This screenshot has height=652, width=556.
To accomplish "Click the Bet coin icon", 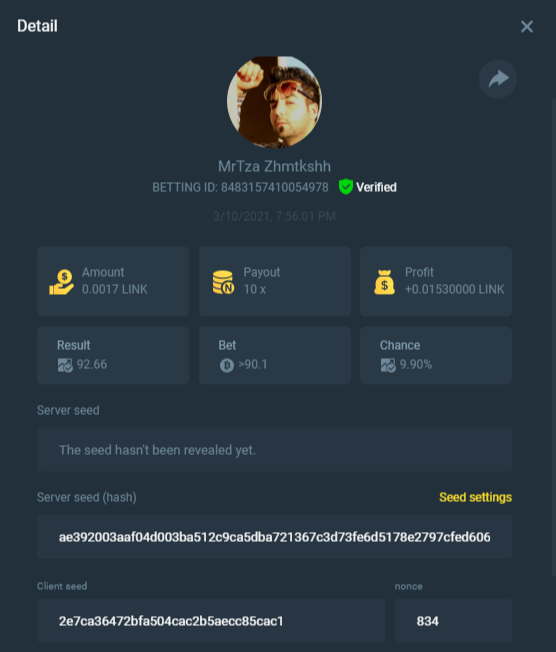I will click(227, 365).
